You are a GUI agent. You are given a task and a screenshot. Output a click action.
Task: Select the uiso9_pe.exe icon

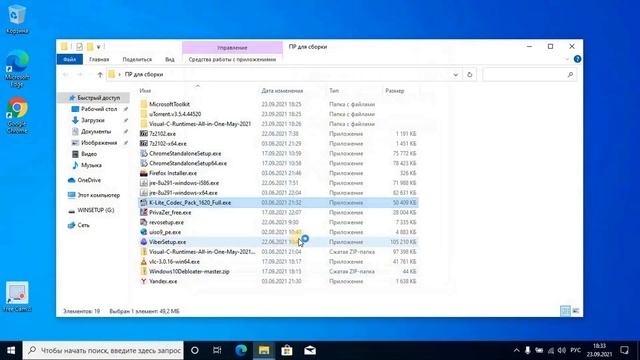point(144,232)
